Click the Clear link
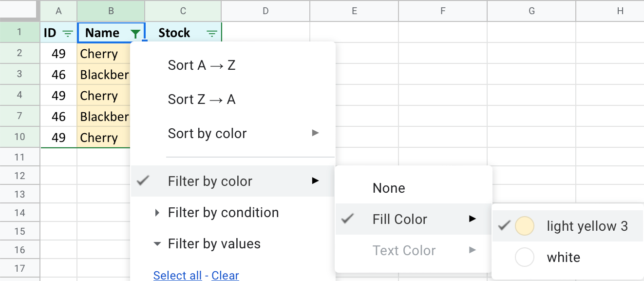The image size is (644, 281). click(225, 275)
